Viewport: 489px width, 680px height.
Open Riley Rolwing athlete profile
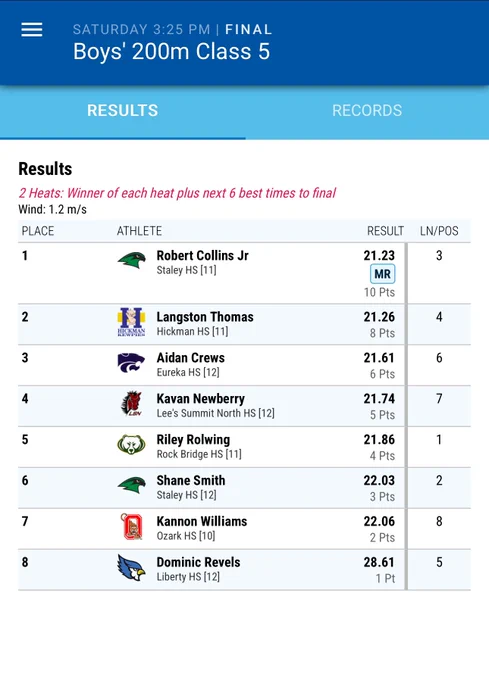[x=193, y=439]
